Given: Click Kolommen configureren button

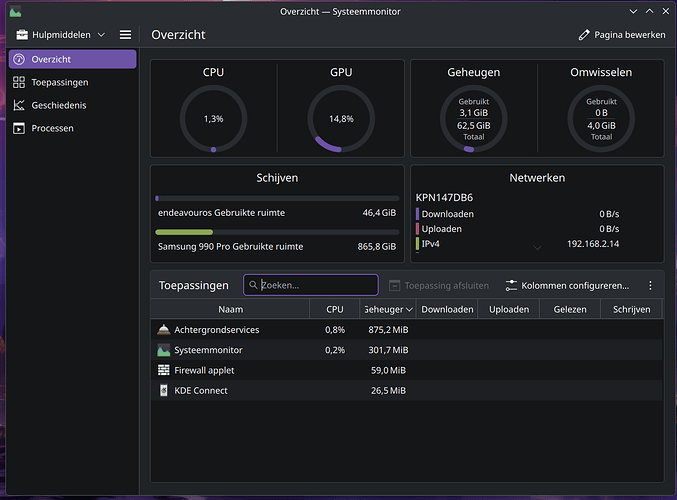Looking at the screenshot, I should [x=567, y=286].
